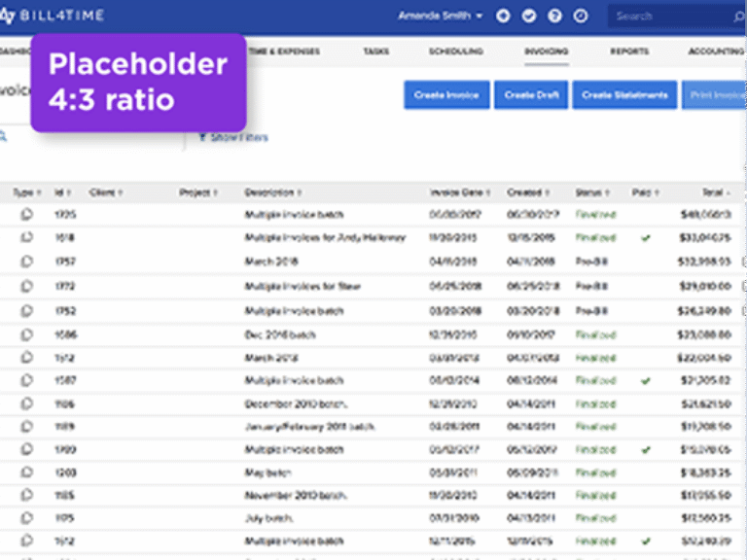Viewport: 747px width, 560px height.
Task: Click the type icon for invoice 1757
Action: (x=26, y=261)
